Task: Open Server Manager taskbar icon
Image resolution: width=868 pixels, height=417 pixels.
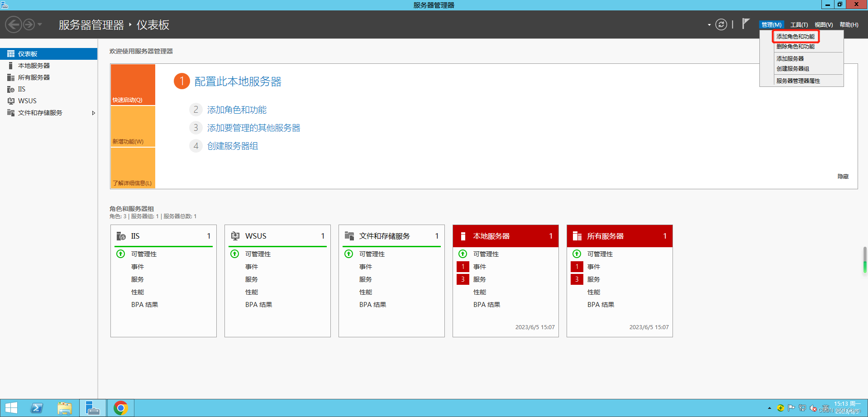Action: tap(93, 408)
